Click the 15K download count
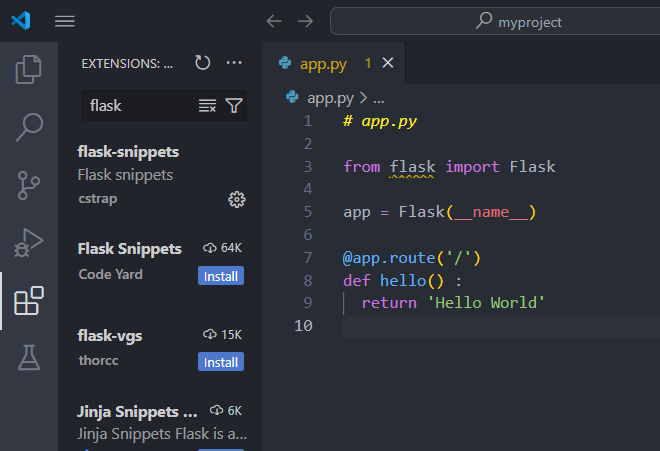Image resolution: width=660 pixels, height=451 pixels. [x=231, y=335]
